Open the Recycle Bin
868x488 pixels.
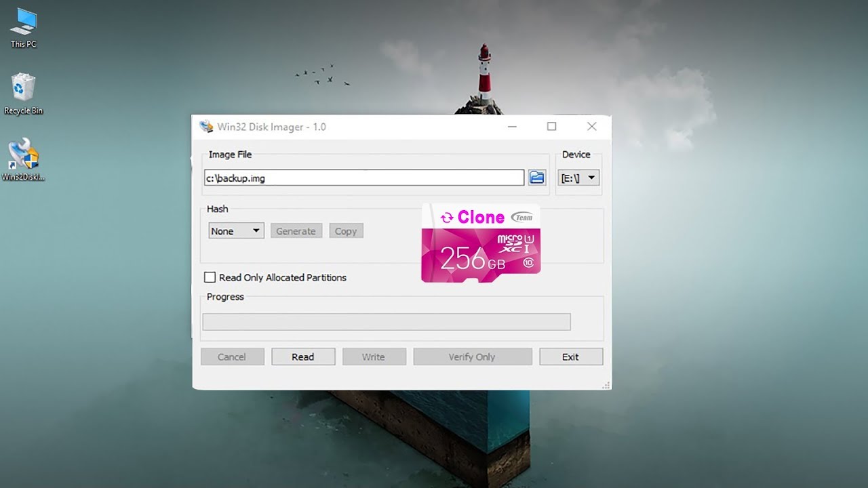(22, 90)
